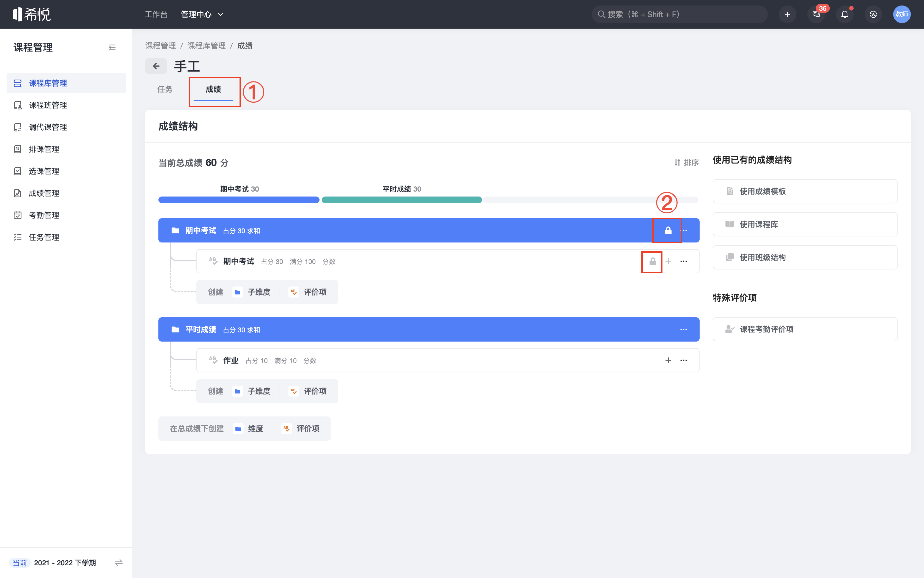This screenshot has height=578, width=924.
Task: Create 评价项 under 平时成绩
Action: (308, 391)
